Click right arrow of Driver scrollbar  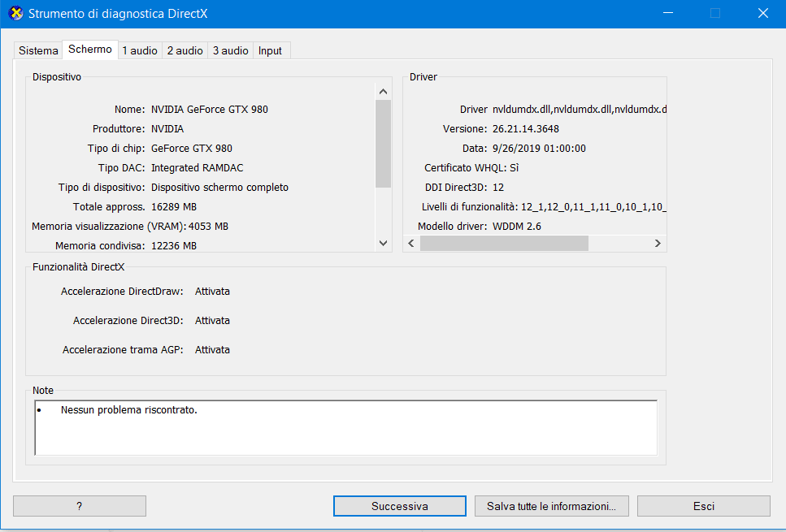658,243
